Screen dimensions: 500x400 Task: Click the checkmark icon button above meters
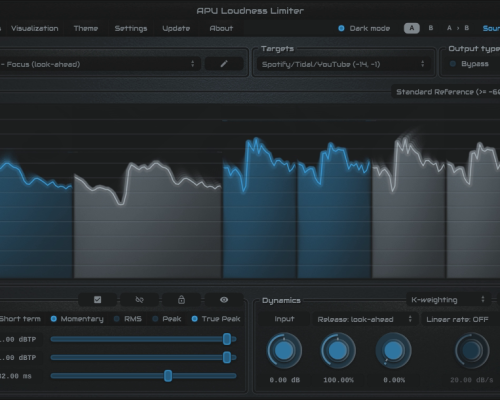tap(97, 300)
